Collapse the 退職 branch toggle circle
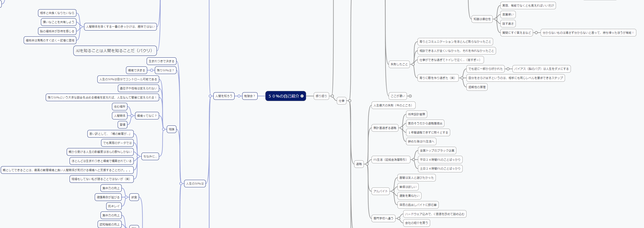 point(367,164)
